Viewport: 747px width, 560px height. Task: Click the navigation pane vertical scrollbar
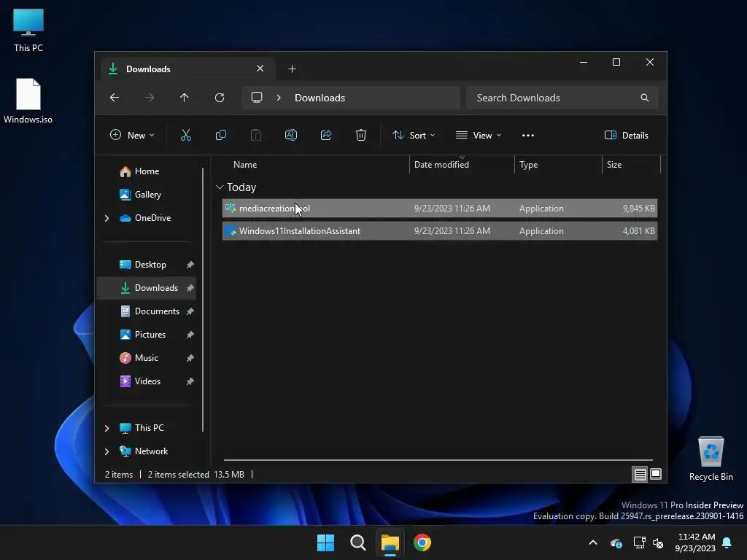203,300
